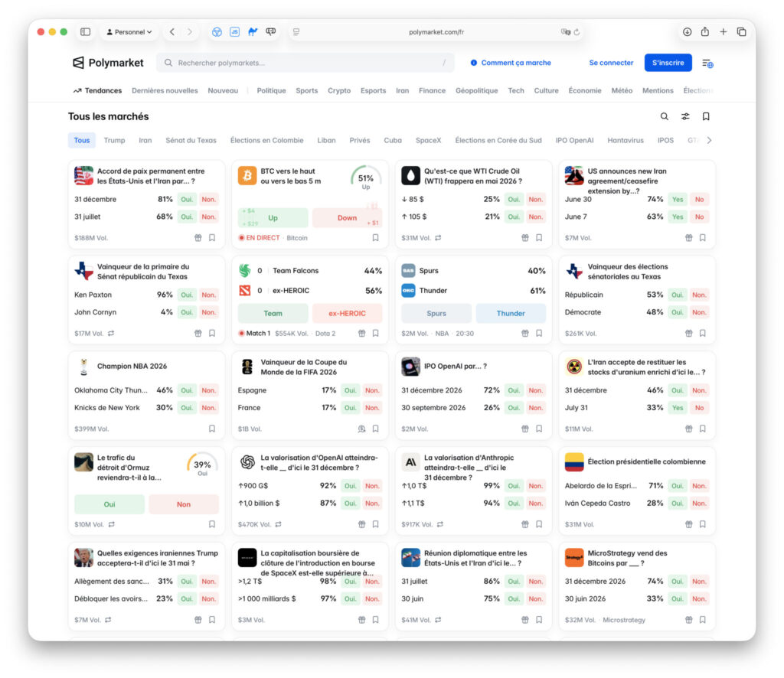784x678 pixels.
Task: Open the market filter sliders icon
Action: 685,116
